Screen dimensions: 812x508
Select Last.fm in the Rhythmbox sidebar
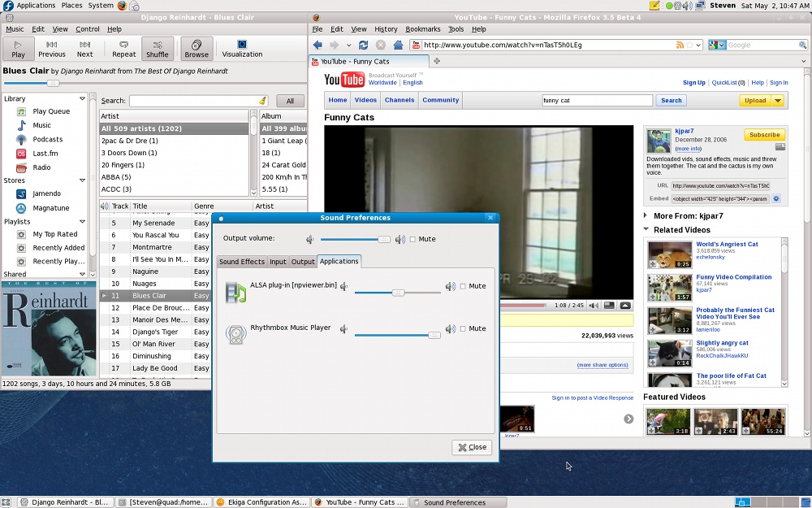coord(45,154)
